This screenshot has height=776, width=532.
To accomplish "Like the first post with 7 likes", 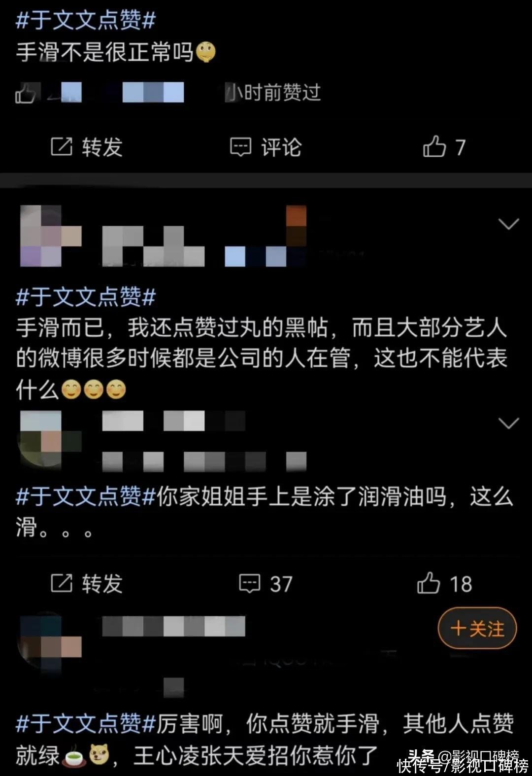I will pos(444,147).
